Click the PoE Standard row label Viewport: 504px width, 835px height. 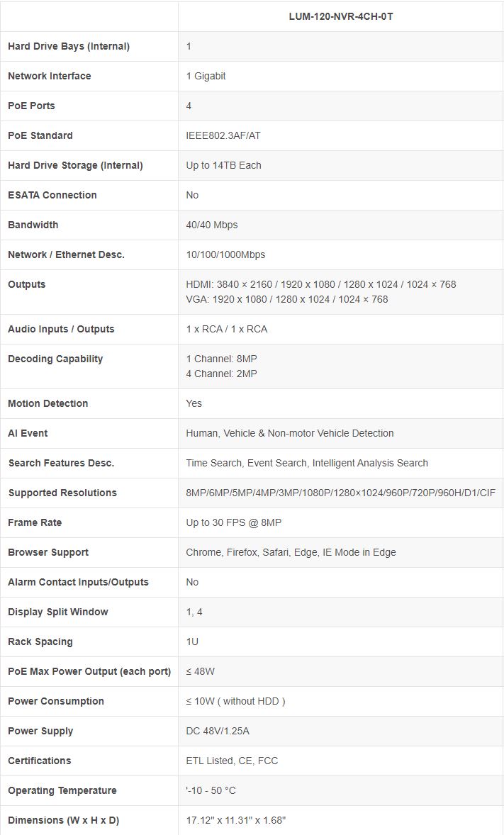coord(40,135)
